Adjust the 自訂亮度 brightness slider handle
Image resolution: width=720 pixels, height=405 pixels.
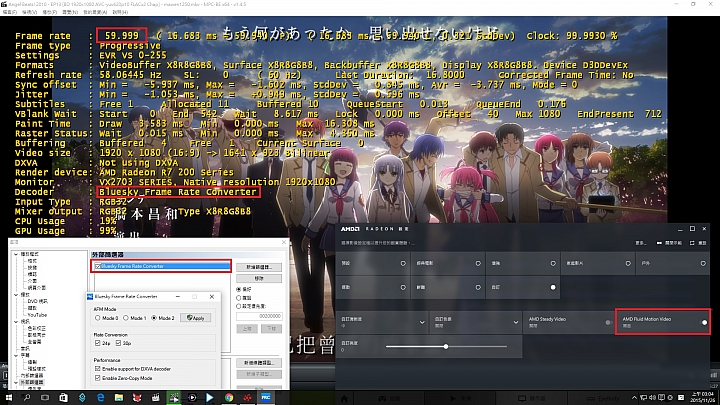(x=445, y=347)
